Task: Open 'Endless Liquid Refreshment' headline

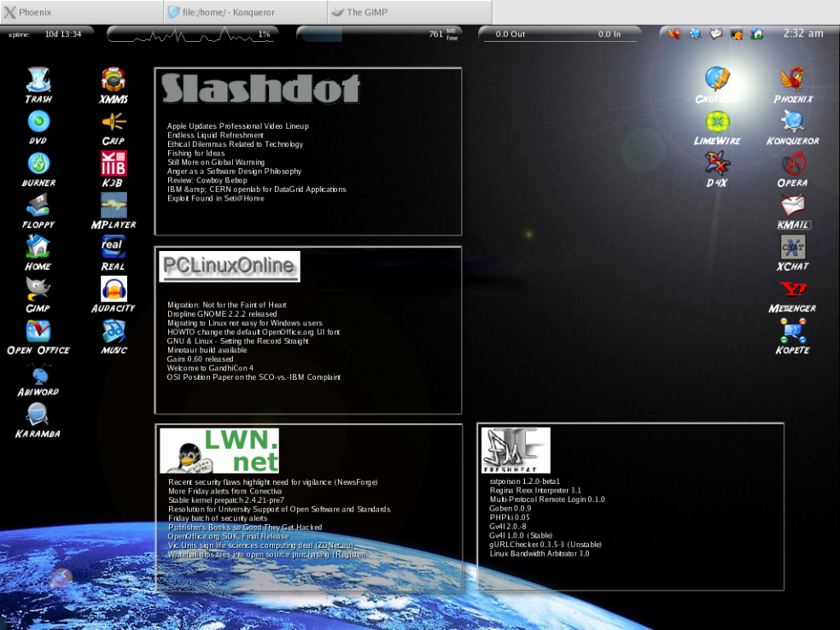Action: point(215,135)
